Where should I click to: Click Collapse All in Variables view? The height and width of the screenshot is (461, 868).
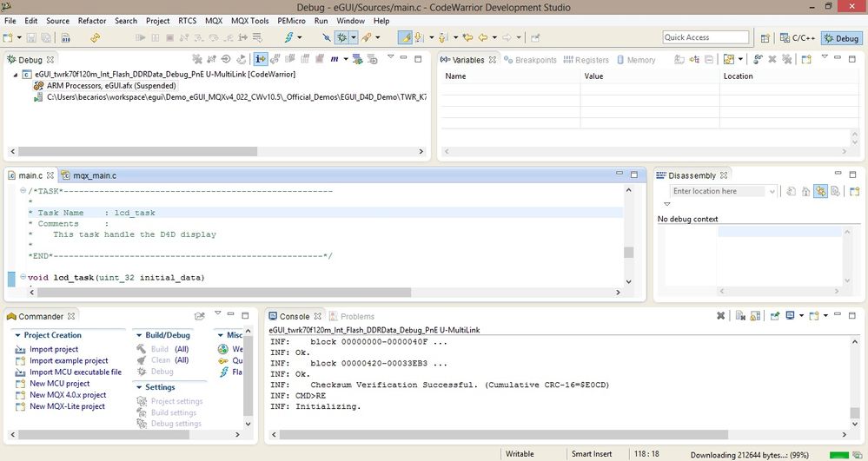(x=709, y=59)
